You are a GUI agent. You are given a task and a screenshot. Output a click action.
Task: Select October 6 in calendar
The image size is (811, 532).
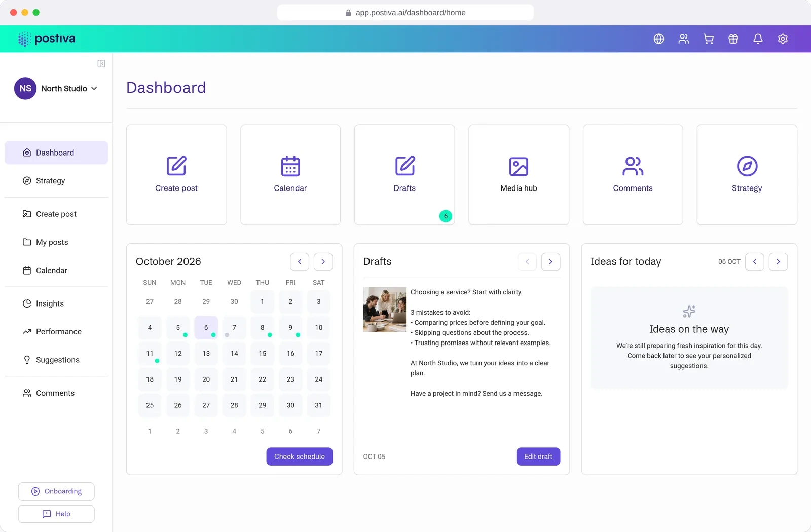tap(206, 328)
